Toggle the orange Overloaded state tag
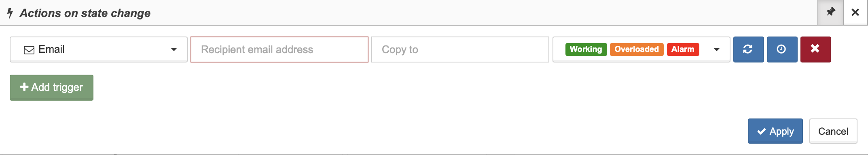Viewport: 868px width, 155px height. tap(637, 49)
